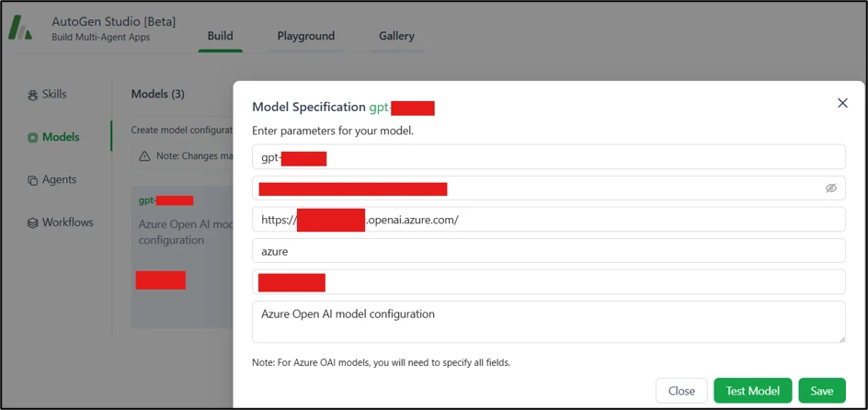This screenshot has width=868, height=410.
Task: Open the Workflows sidebar section
Action: point(61,222)
